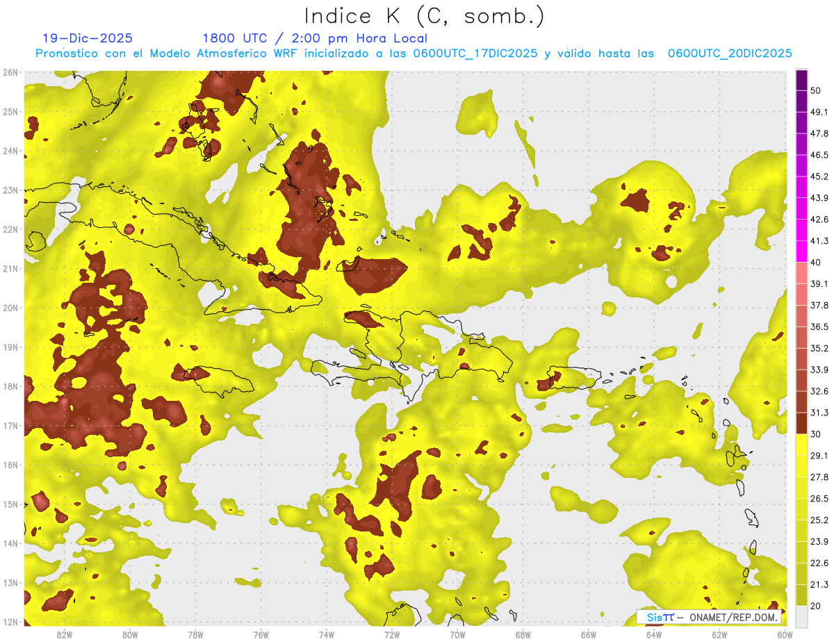Click the 14N latitude label
Viewport: 834px width, 644px height.
[10, 543]
